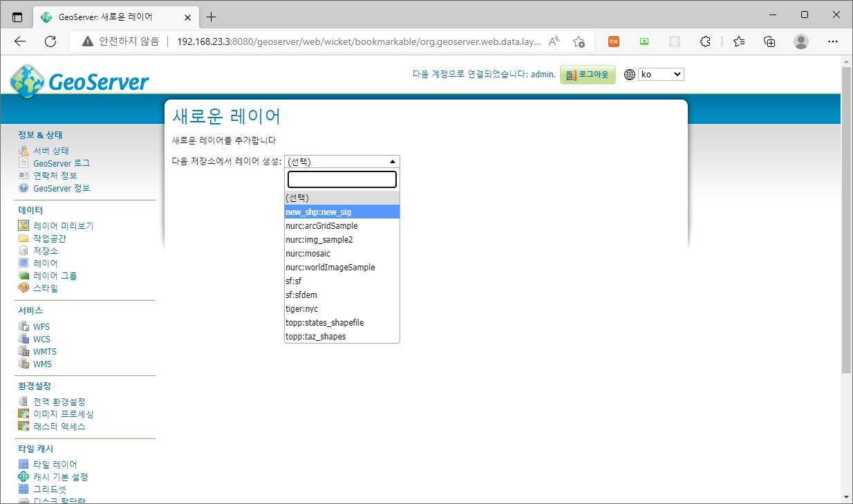Open the 레이어 미리보기 link
Viewport: 853px width, 504px height.
coord(64,226)
